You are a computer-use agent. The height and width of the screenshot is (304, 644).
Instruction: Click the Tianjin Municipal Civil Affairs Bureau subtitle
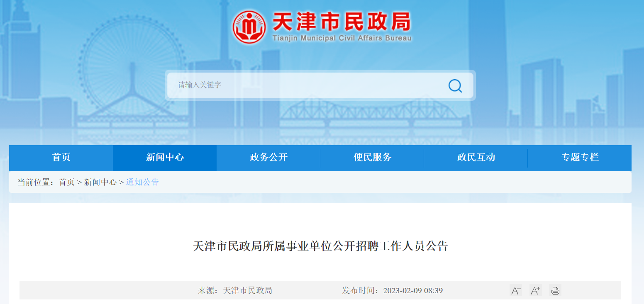click(342, 38)
